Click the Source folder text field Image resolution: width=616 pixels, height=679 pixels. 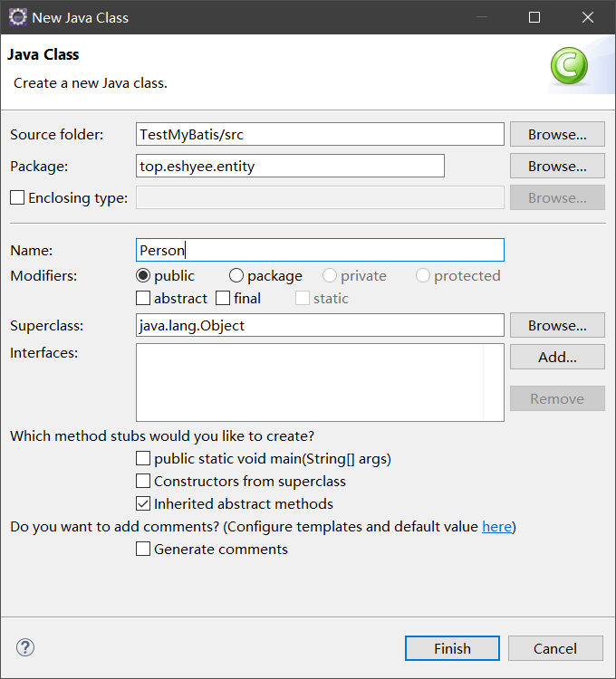(320, 134)
